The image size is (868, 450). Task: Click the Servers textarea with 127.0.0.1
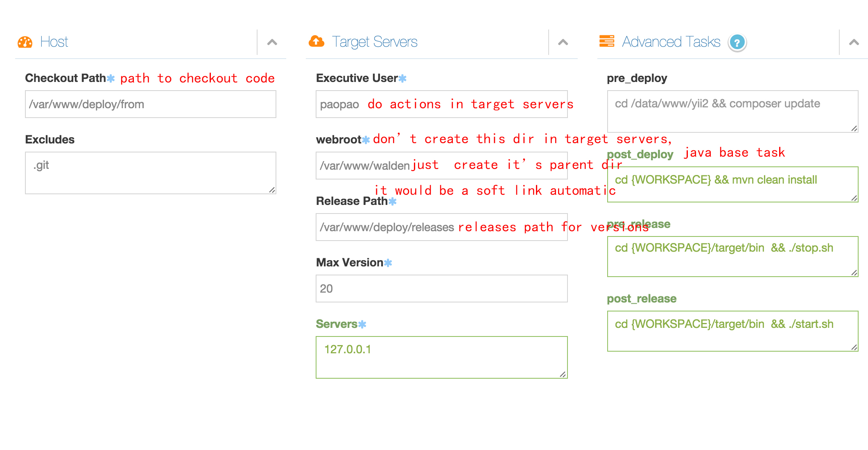[x=441, y=357]
